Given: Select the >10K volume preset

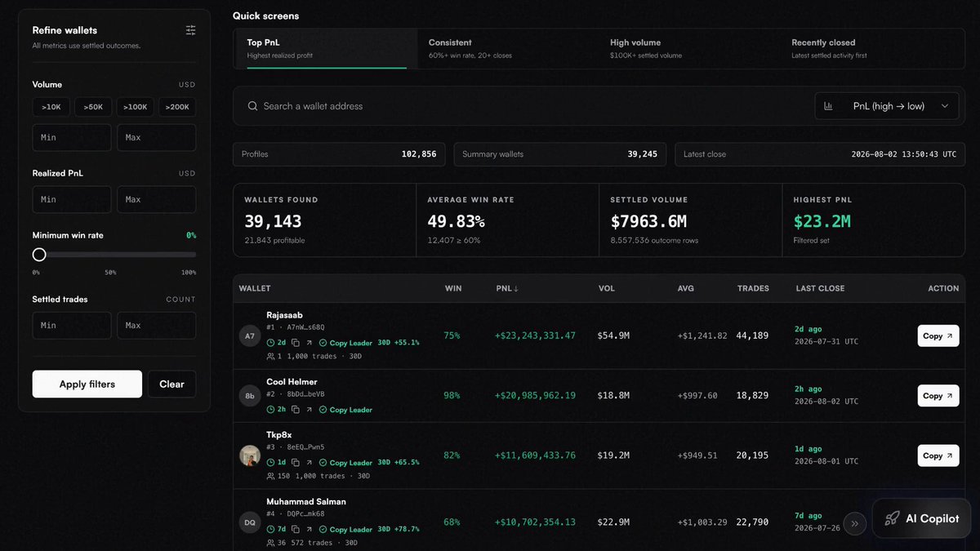Looking at the screenshot, I should (51, 107).
